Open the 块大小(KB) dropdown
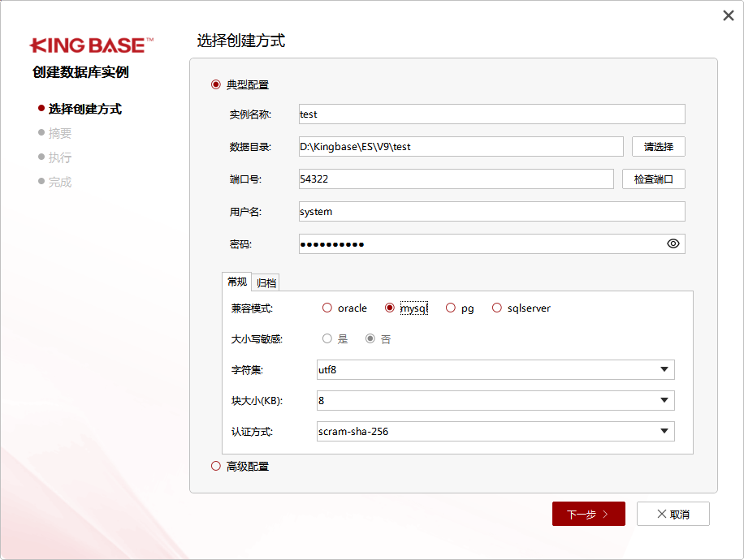 pos(495,401)
